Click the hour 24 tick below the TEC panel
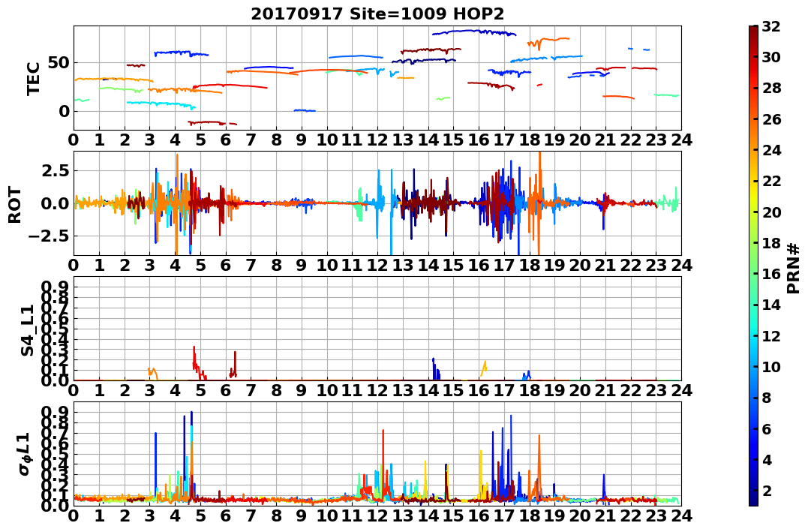This screenshot has width=808, height=532. coord(681,140)
